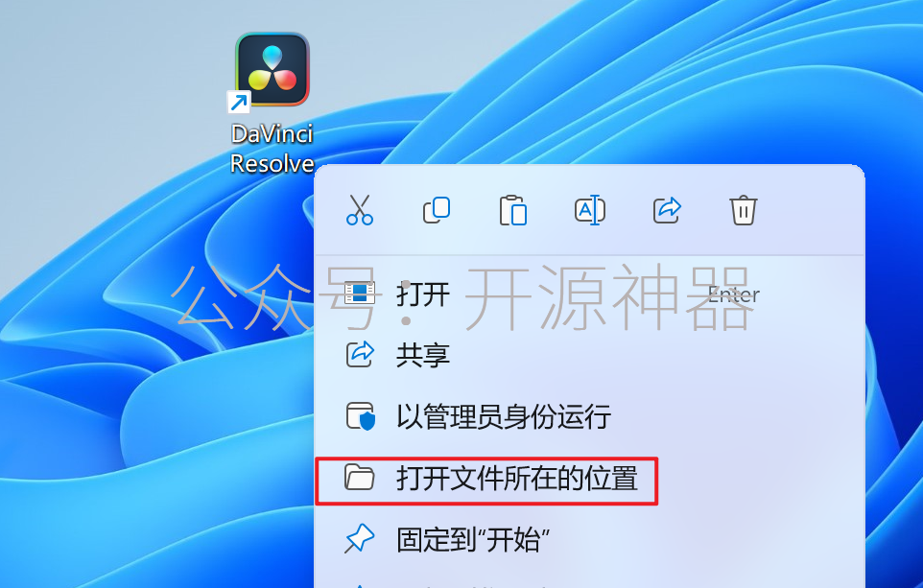The height and width of the screenshot is (588, 923).
Task: Click the Delete trash can icon
Action: pos(744,210)
